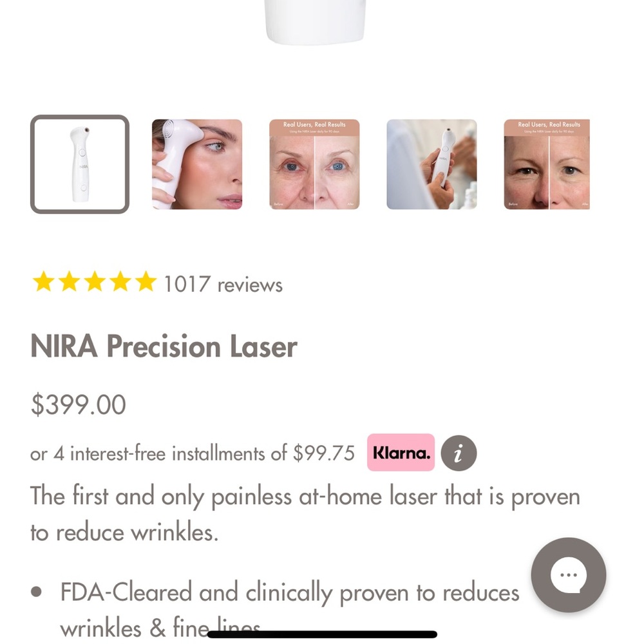Tap the ellipsis inside the chat bubble
644x644 pixels.
pos(568,576)
